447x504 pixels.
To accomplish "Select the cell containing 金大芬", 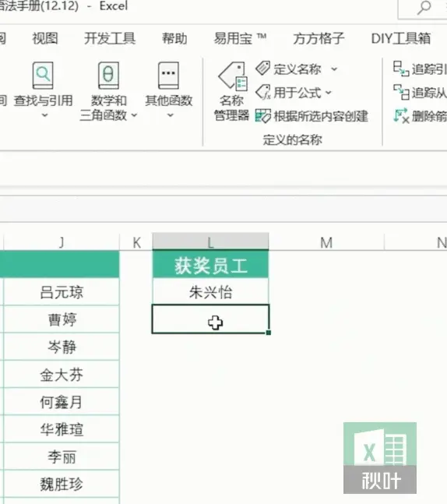I will [62, 374].
